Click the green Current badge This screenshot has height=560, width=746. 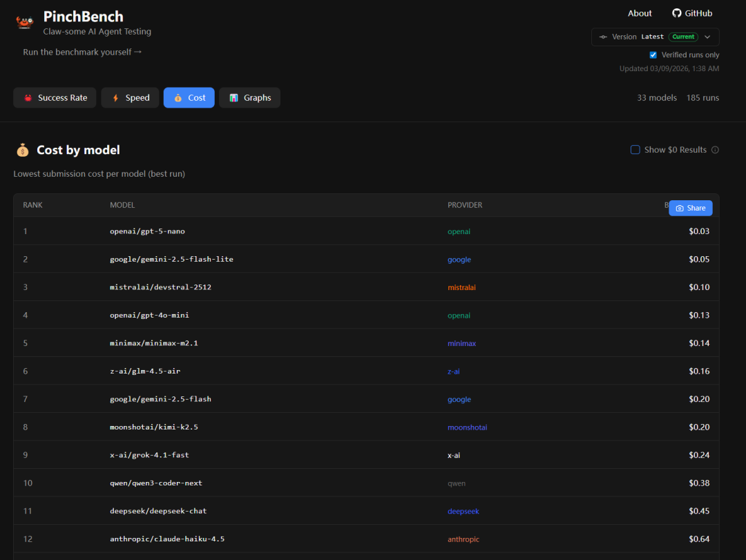[x=683, y=37]
